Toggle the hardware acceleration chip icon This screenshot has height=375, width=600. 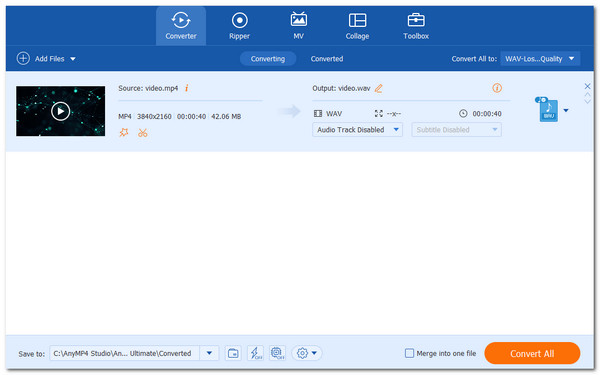[x=277, y=353]
